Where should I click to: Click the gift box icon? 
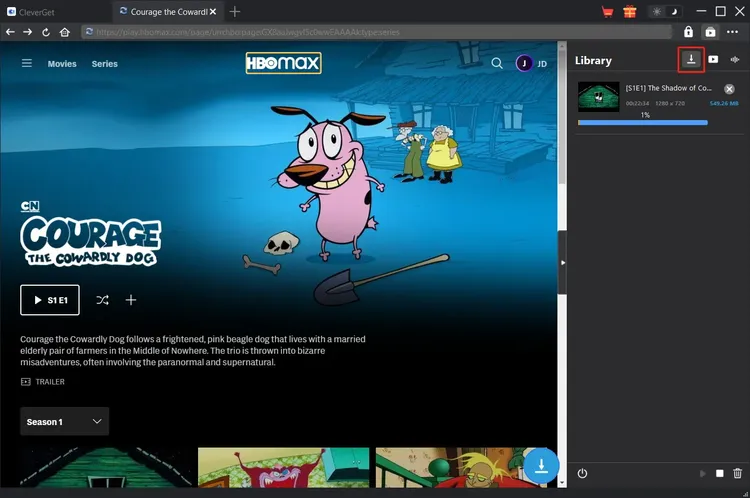629,12
